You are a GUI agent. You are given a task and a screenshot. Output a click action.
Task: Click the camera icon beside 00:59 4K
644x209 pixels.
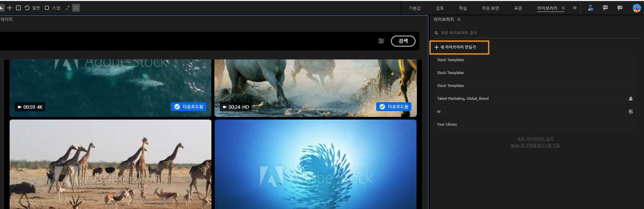pyautogui.click(x=19, y=107)
